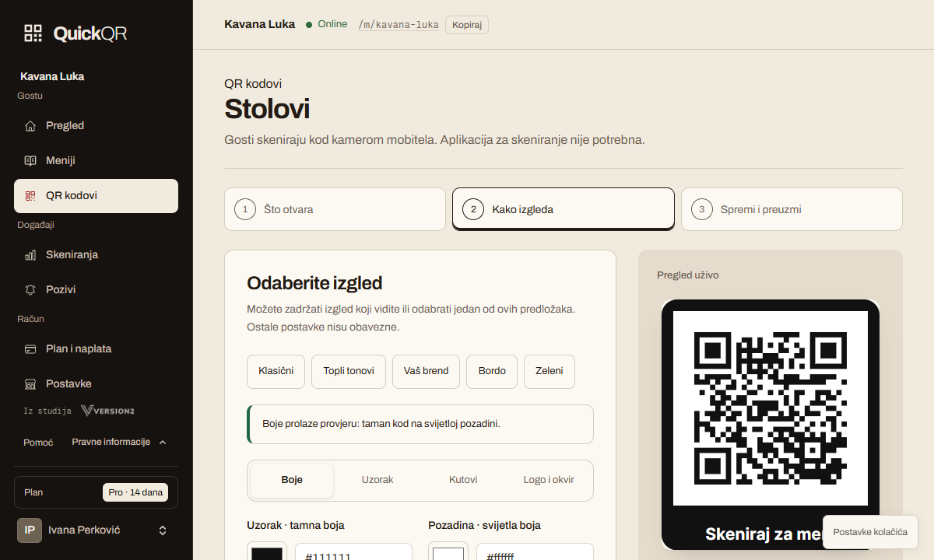Image resolution: width=934 pixels, height=560 pixels.
Task: Open Postavke kolačića cookie settings
Action: tap(870, 532)
